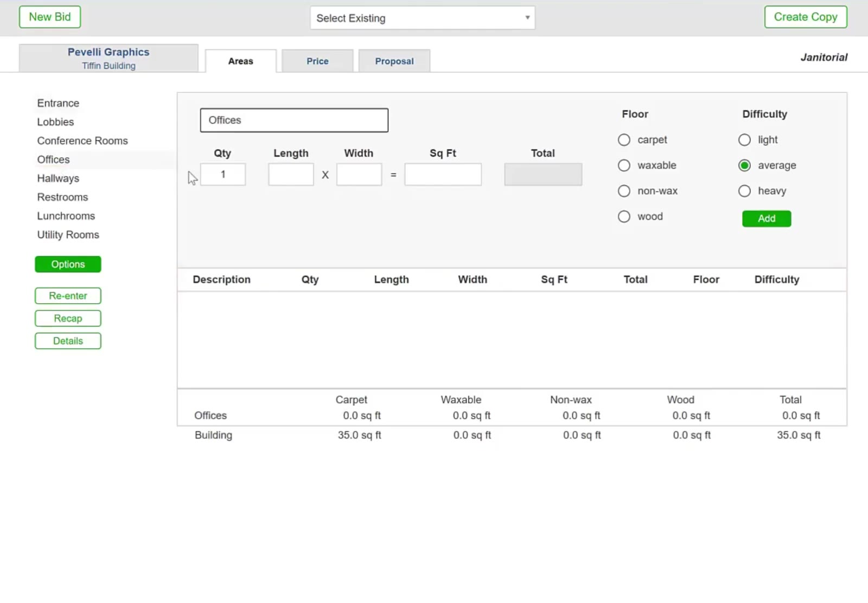The width and height of the screenshot is (868, 603).
Task: Select Entrance in the area list
Action: [x=58, y=103]
